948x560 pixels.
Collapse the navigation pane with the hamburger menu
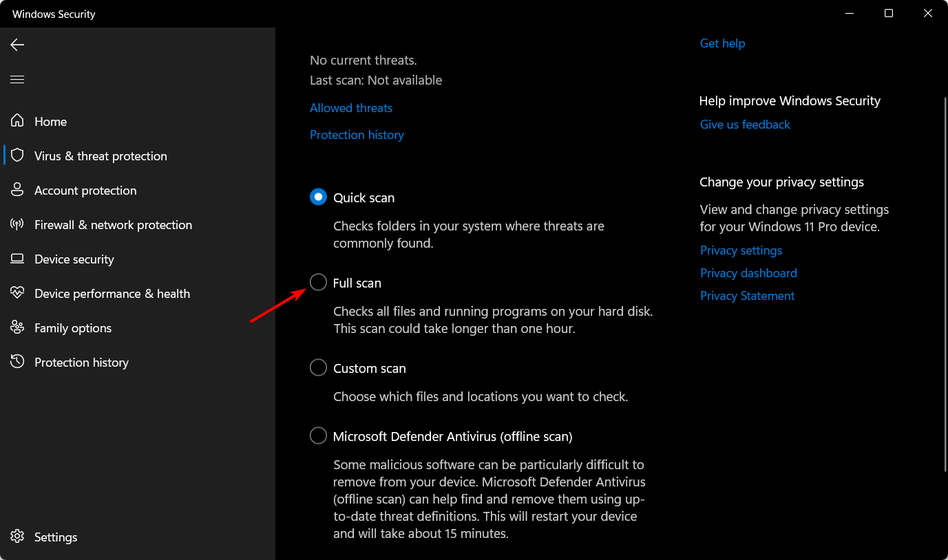(17, 79)
